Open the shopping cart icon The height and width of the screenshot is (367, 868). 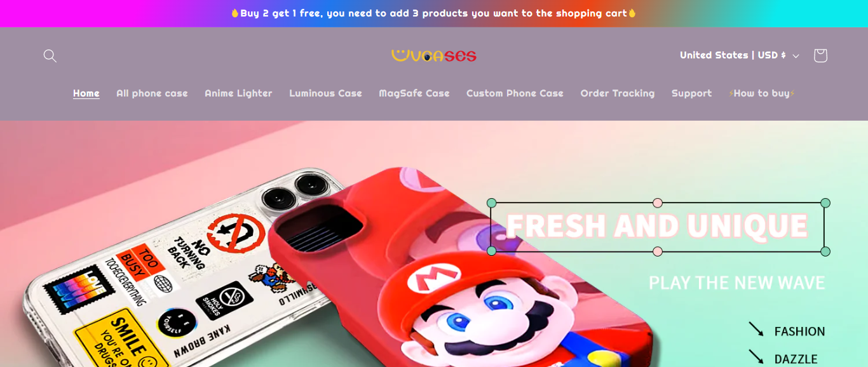(820, 55)
